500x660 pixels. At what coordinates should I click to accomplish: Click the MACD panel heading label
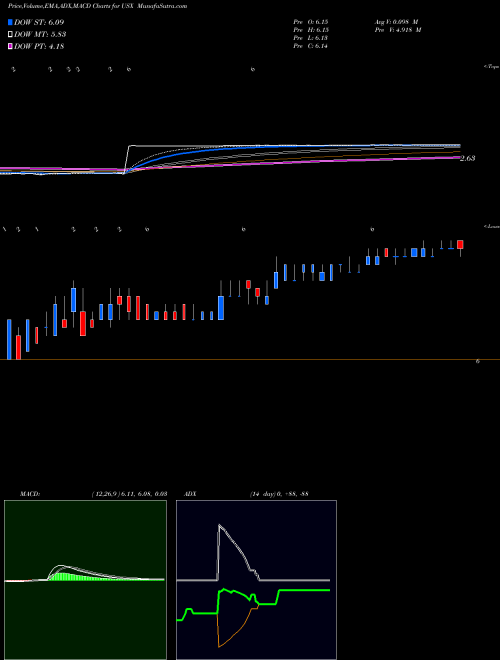tap(30, 494)
